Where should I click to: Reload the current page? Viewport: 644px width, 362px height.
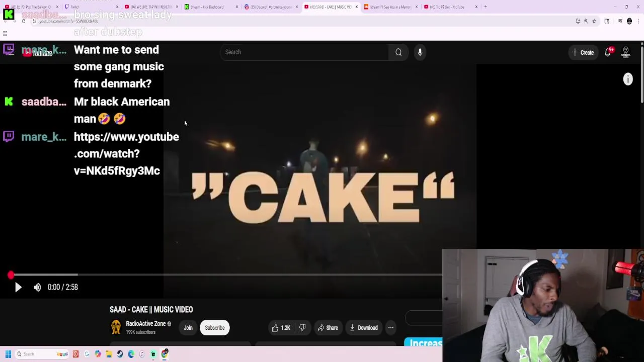coord(24,21)
